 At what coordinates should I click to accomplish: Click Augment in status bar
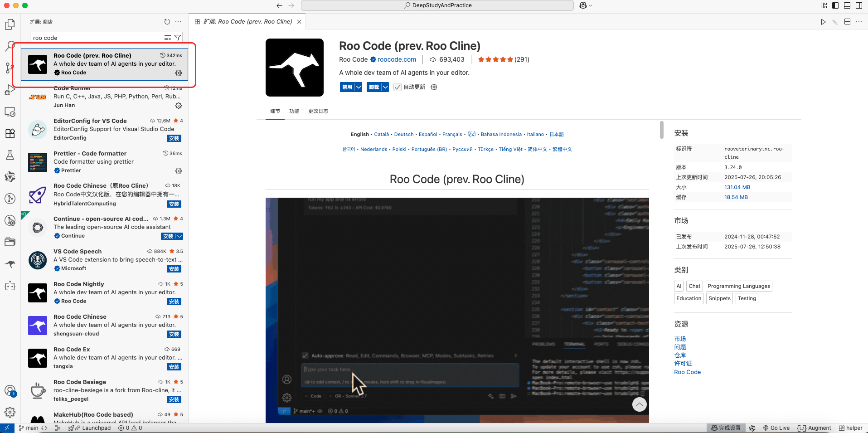[x=815, y=428]
